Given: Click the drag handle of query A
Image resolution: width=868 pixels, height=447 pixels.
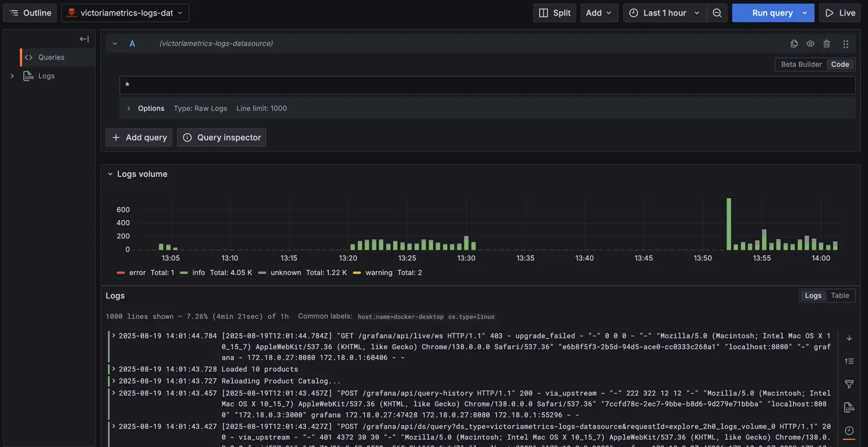Looking at the screenshot, I should (x=845, y=43).
